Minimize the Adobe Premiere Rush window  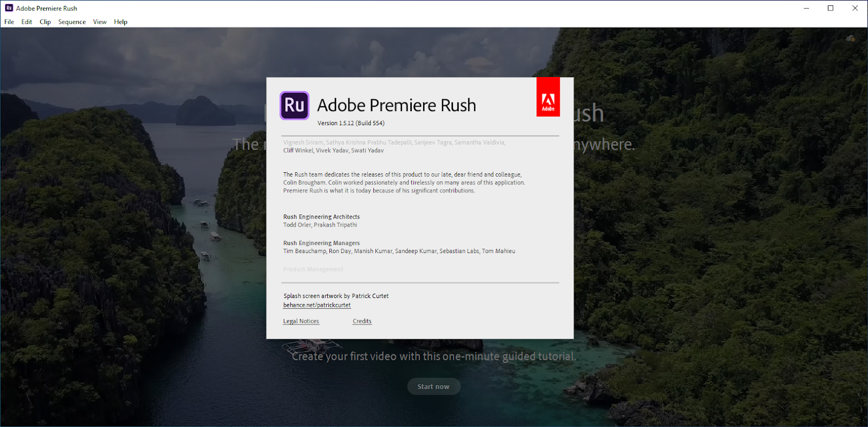(x=806, y=8)
